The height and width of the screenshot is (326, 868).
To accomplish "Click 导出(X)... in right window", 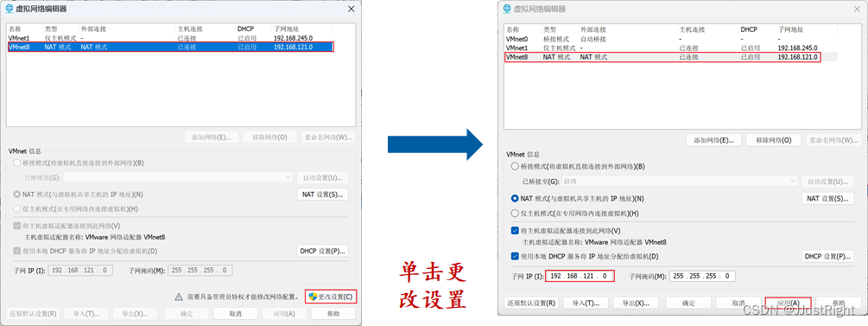I will pyautogui.click(x=636, y=304).
